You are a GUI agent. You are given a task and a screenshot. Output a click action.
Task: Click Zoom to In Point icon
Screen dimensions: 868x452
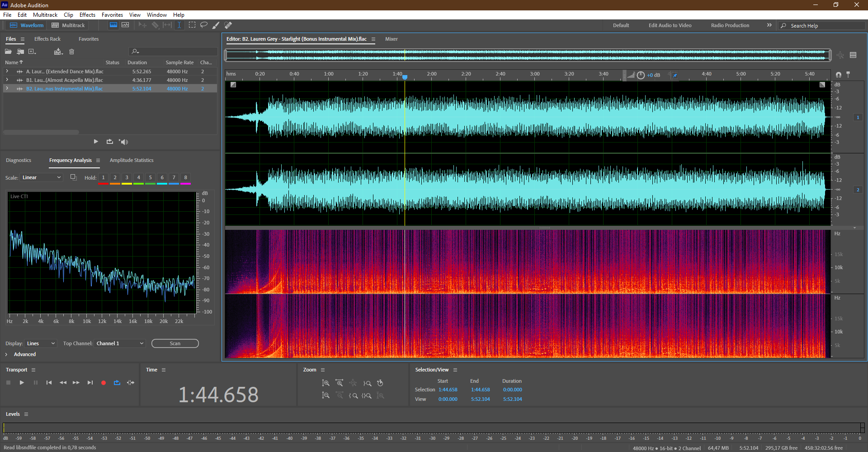click(353, 395)
